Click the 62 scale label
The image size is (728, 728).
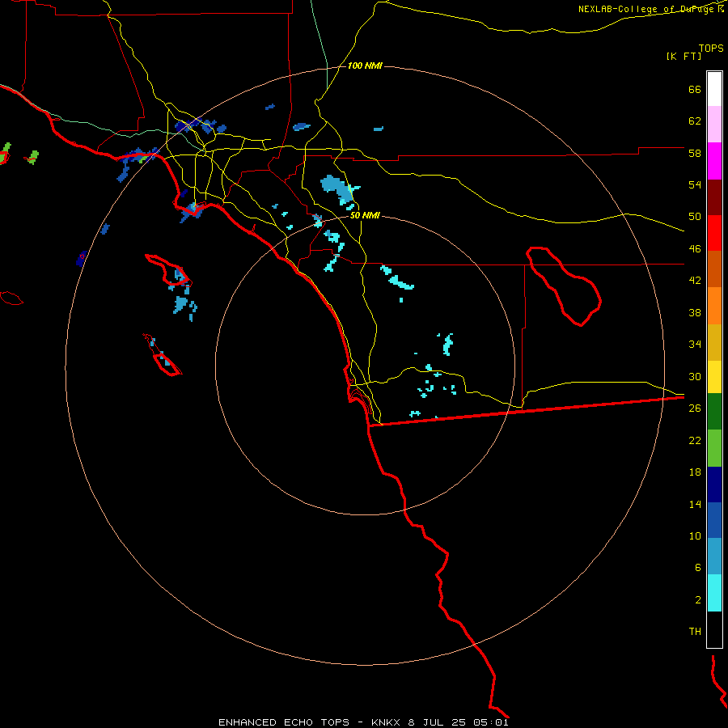(x=695, y=121)
